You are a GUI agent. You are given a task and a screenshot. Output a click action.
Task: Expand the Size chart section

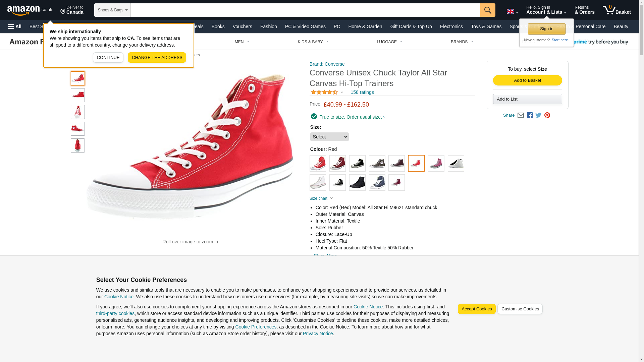[x=321, y=198]
